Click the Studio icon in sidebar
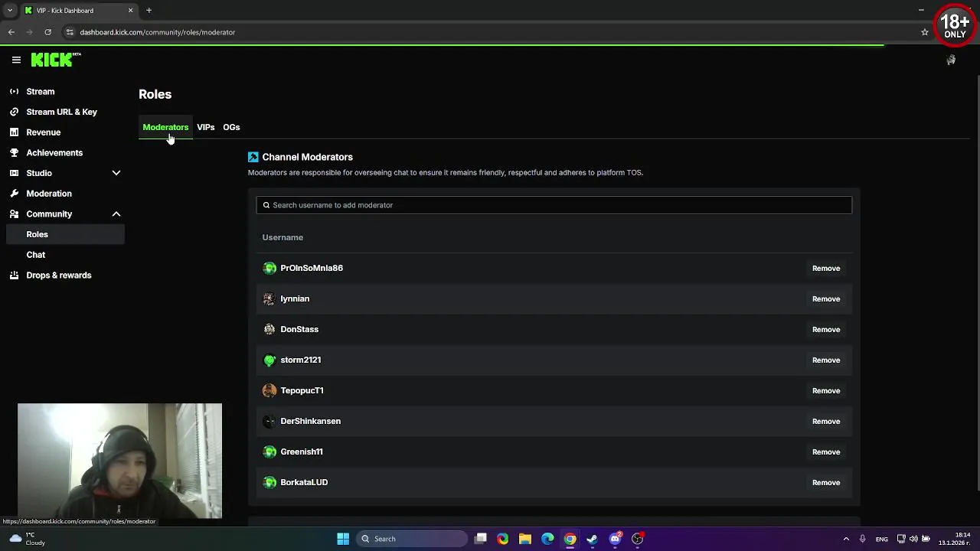This screenshot has width=980, height=551. (x=14, y=173)
